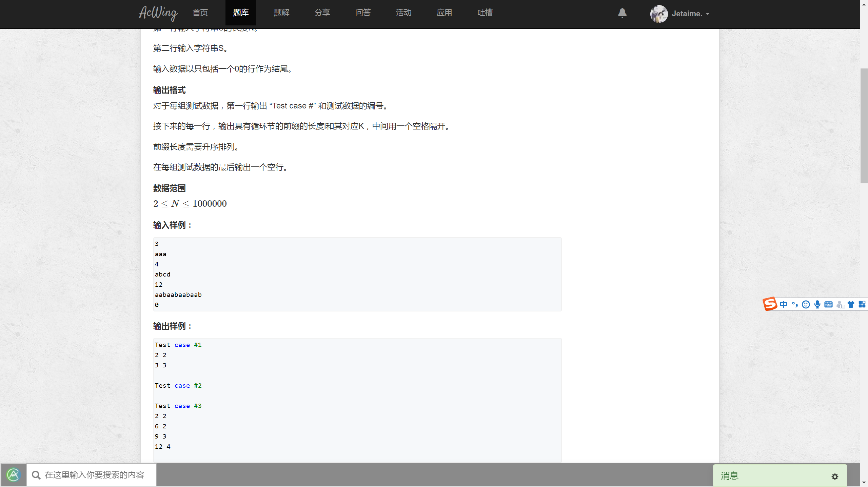Switch to the 题解 tab
The width and height of the screenshot is (868, 487).
[281, 13]
